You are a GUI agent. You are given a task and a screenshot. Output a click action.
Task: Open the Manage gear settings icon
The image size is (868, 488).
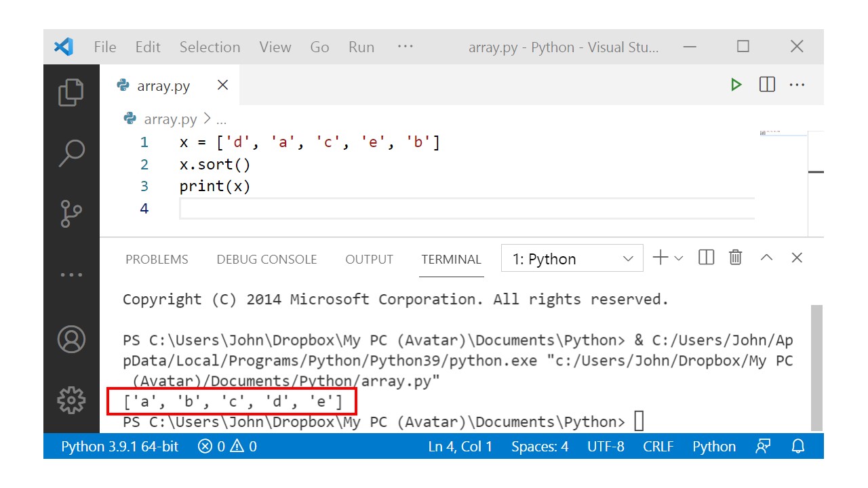(71, 401)
